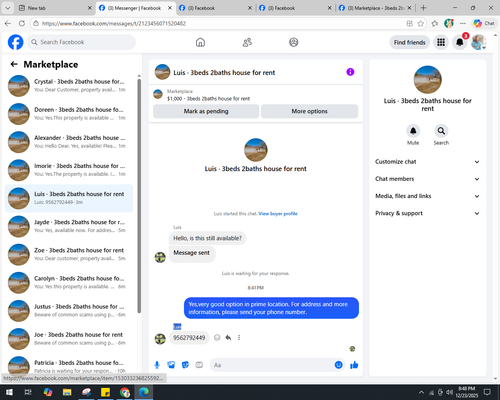React to the 9562792449 message

(x=217, y=338)
